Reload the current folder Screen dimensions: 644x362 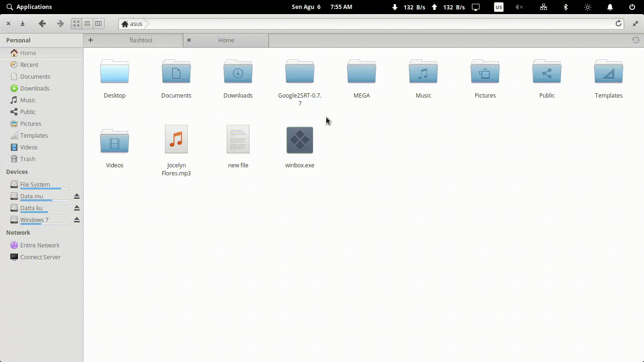click(x=619, y=24)
